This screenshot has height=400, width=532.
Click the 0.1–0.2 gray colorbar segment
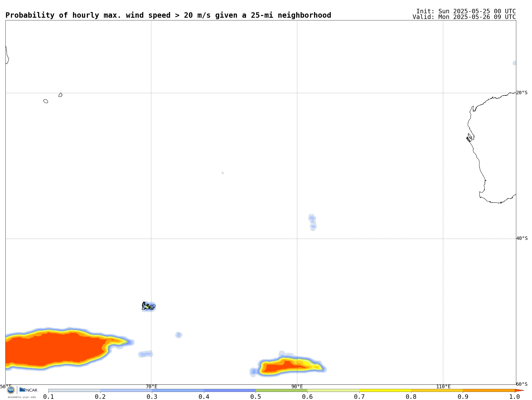[x=74, y=390]
